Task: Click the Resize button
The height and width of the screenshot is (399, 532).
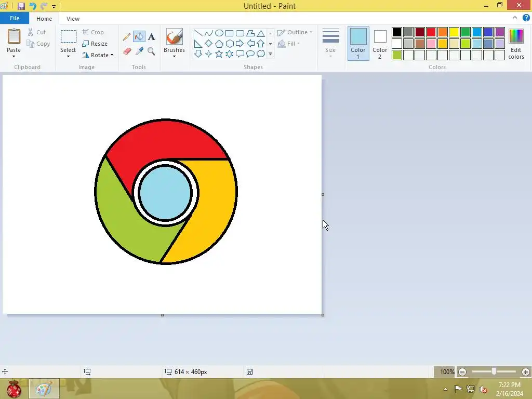Action: (x=95, y=44)
